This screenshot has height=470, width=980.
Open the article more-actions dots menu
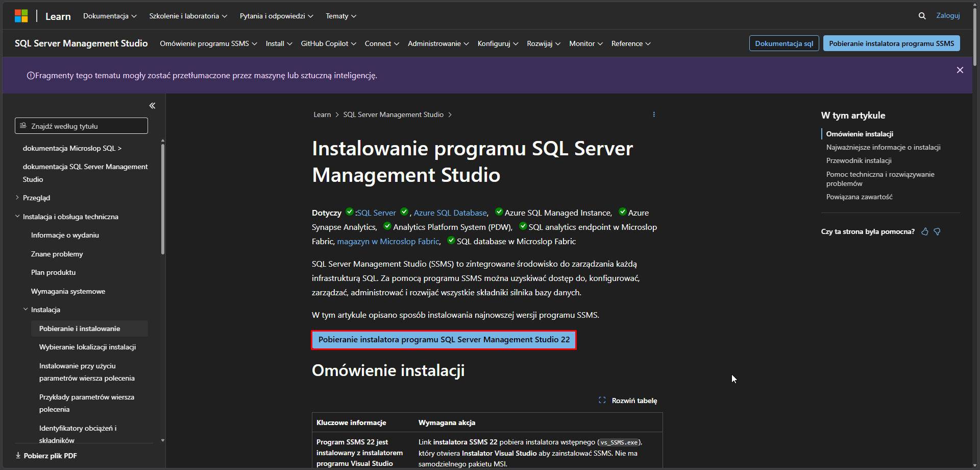654,114
